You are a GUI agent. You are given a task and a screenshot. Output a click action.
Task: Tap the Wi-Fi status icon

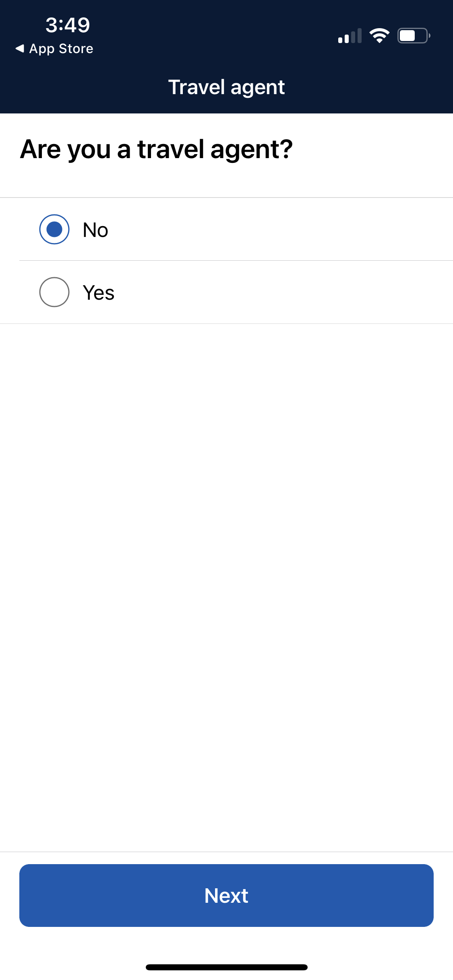pyautogui.click(x=379, y=36)
